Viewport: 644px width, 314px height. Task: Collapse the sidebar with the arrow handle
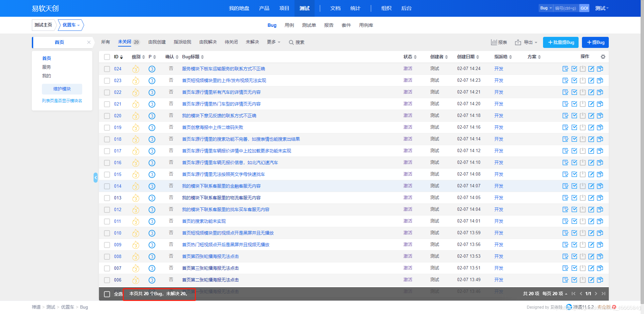coord(96,178)
